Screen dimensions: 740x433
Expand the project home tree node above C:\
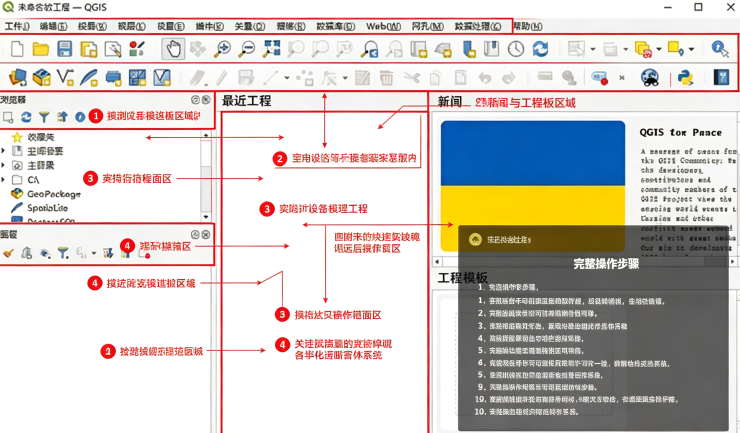click(x=4, y=166)
